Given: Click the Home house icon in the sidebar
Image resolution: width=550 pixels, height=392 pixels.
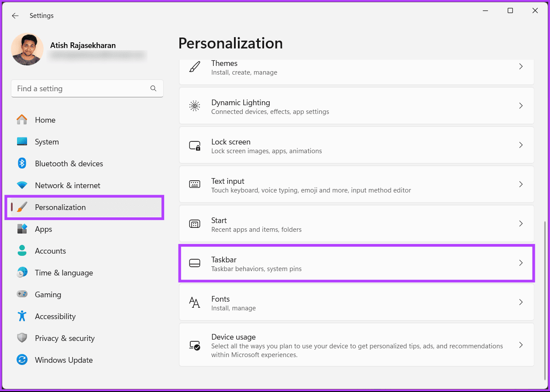Looking at the screenshot, I should click(22, 120).
